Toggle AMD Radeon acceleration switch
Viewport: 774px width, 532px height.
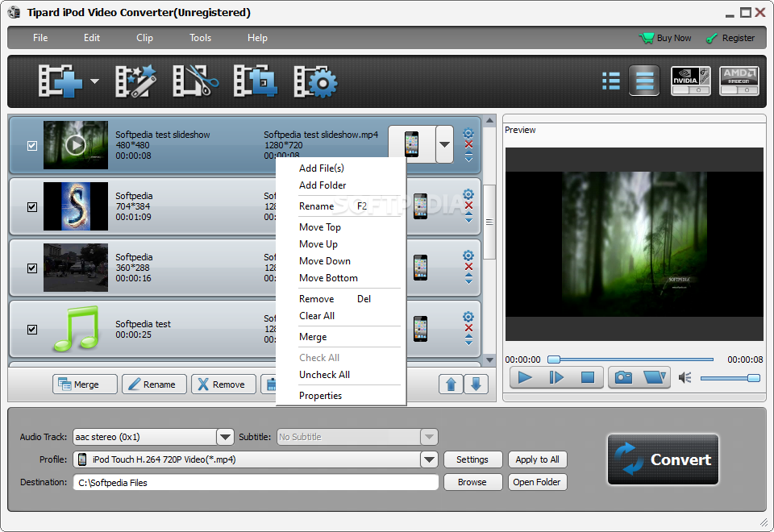(x=739, y=81)
